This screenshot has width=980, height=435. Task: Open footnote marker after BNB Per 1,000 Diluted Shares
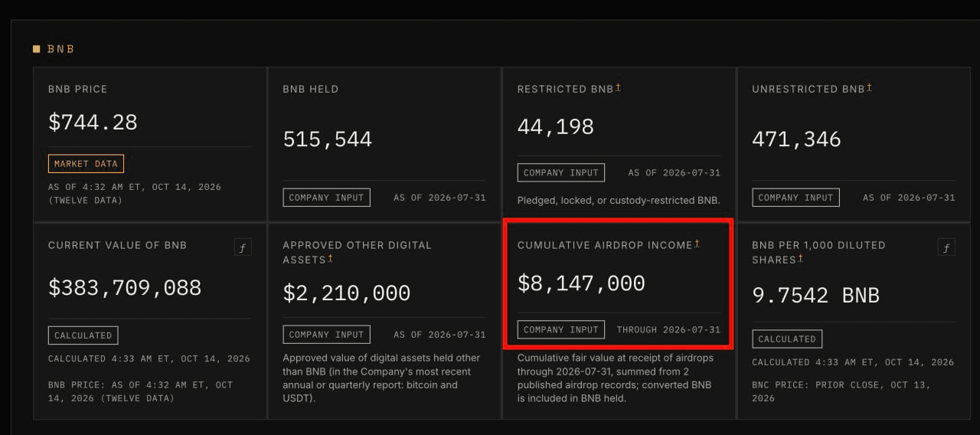(800, 259)
